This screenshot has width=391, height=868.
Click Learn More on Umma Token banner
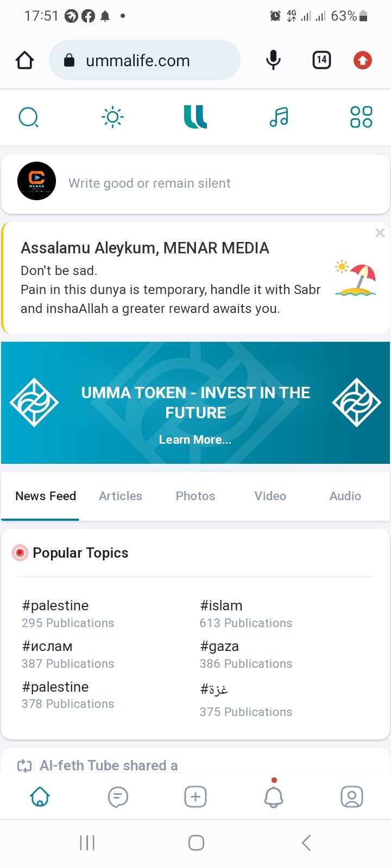click(x=195, y=439)
